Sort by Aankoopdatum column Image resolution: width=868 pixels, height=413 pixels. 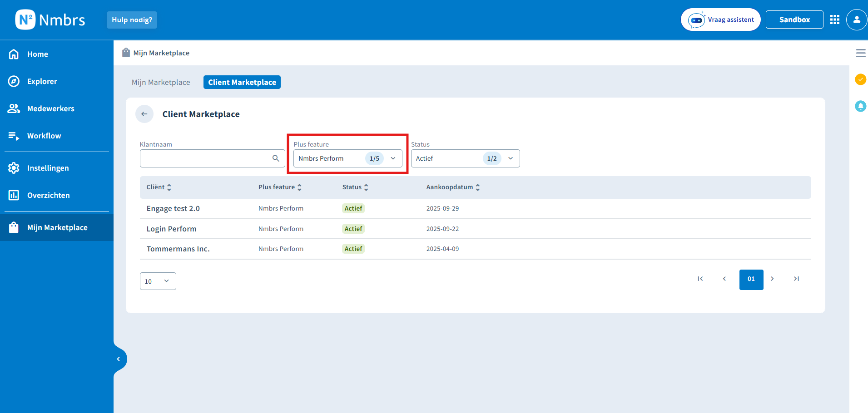coord(453,187)
